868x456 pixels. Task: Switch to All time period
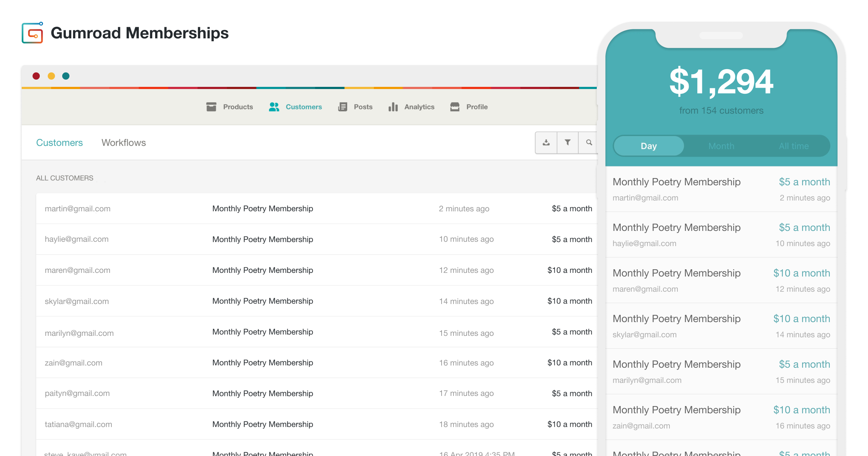pos(793,146)
